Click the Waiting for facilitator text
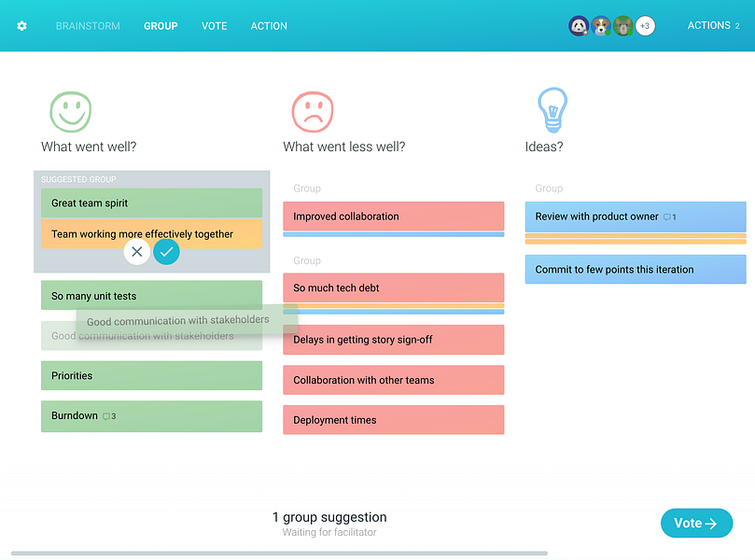The height and width of the screenshot is (560, 755). (329, 532)
